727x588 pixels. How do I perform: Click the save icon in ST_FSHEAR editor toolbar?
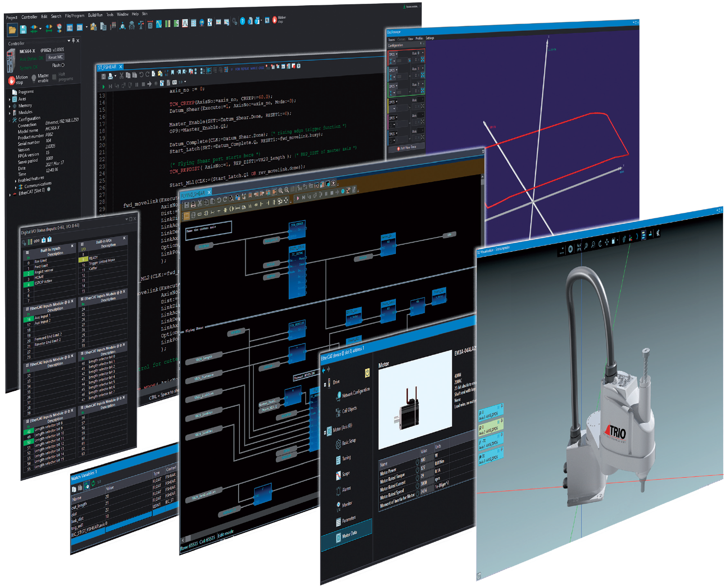coord(103,76)
